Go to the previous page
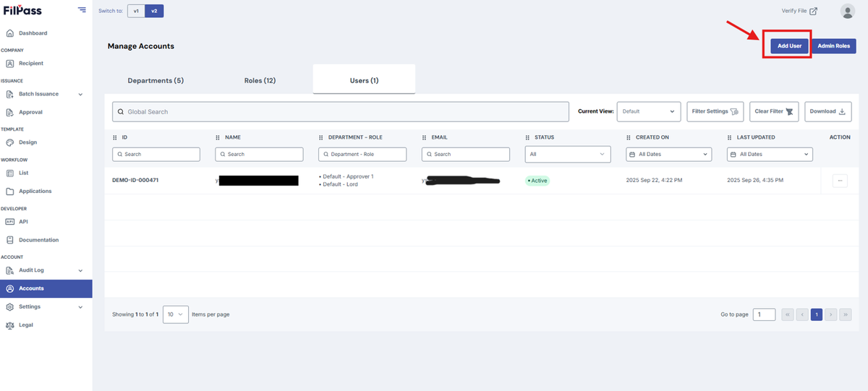The image size is (868, 391). [802, 314]
